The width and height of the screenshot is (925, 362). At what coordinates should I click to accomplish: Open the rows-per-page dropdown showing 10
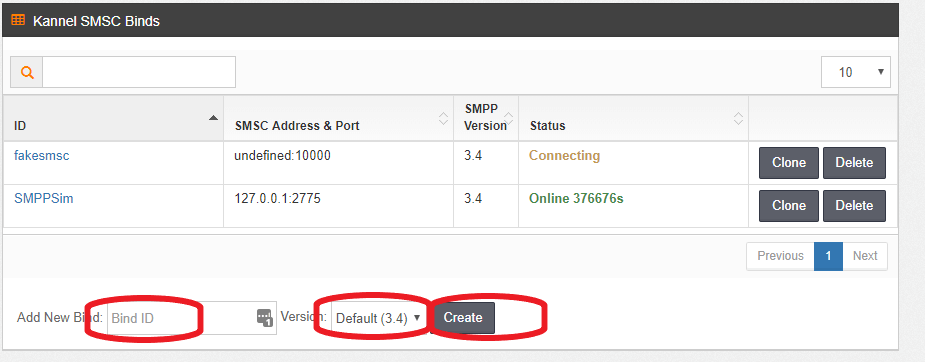click(855, 72)
